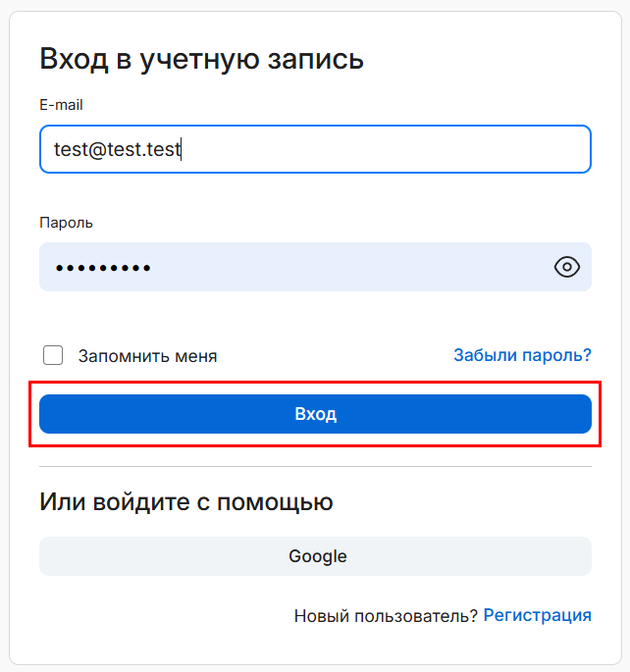The image size is (630, 672).
Task: Click the word "Вход" on the blue button
Action: tap(315, 414)
